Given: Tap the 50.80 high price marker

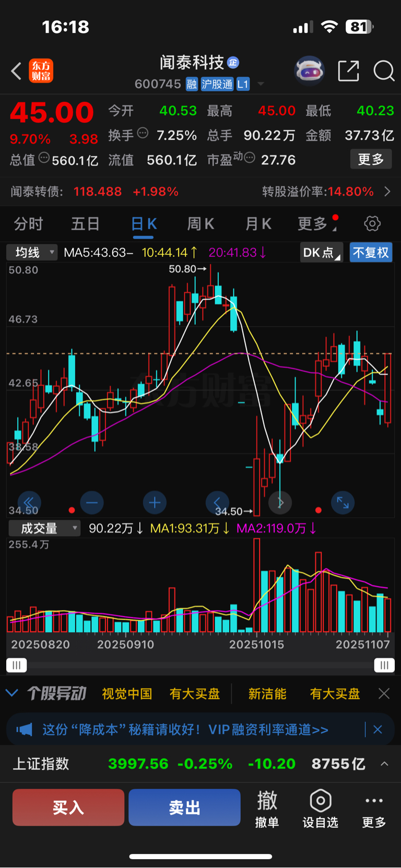Looking at the screenshot, I should point(187,269).
